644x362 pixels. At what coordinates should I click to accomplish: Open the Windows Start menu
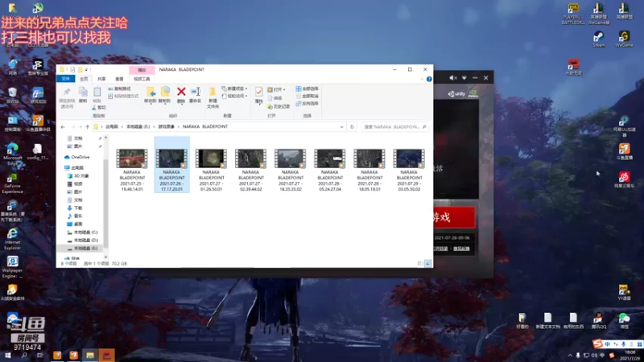point(7,356)
